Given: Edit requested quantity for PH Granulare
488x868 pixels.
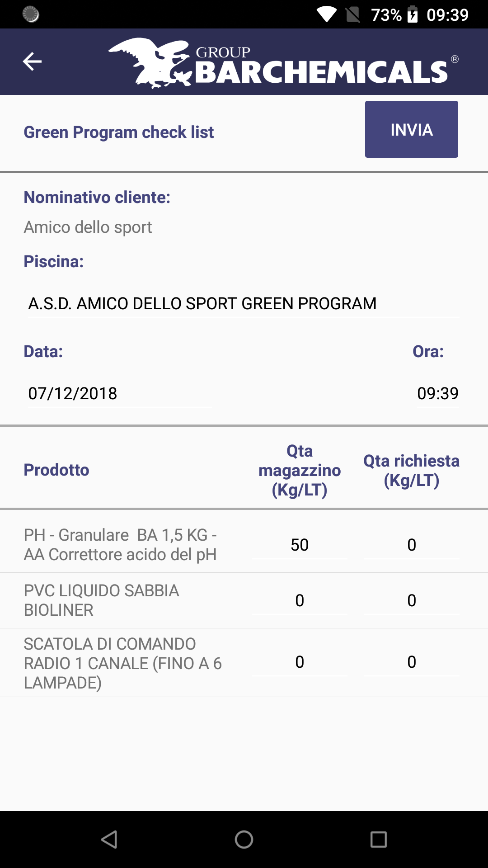Looking at the screenshot, I should [411, 545].
